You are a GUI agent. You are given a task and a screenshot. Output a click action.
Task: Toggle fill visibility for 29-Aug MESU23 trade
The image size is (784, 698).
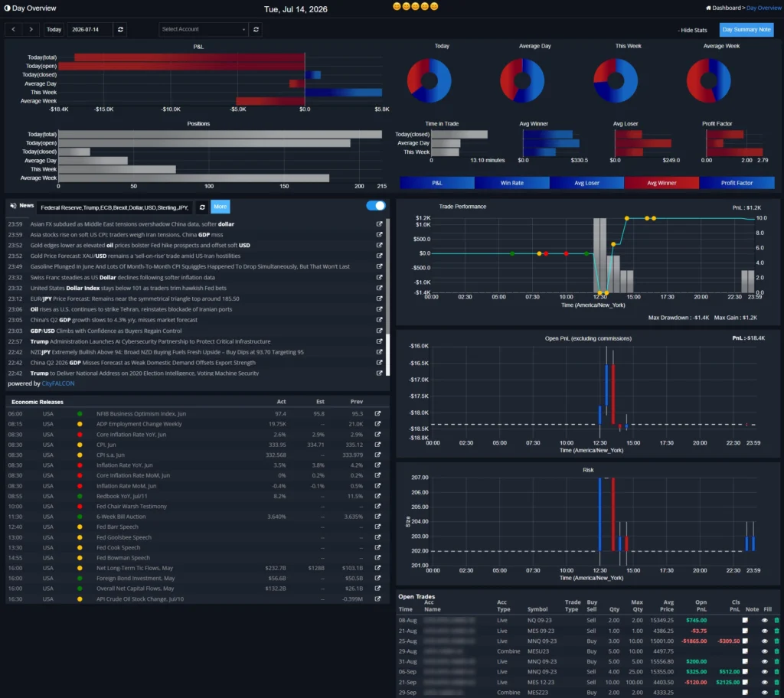click(x=765, y=651)
